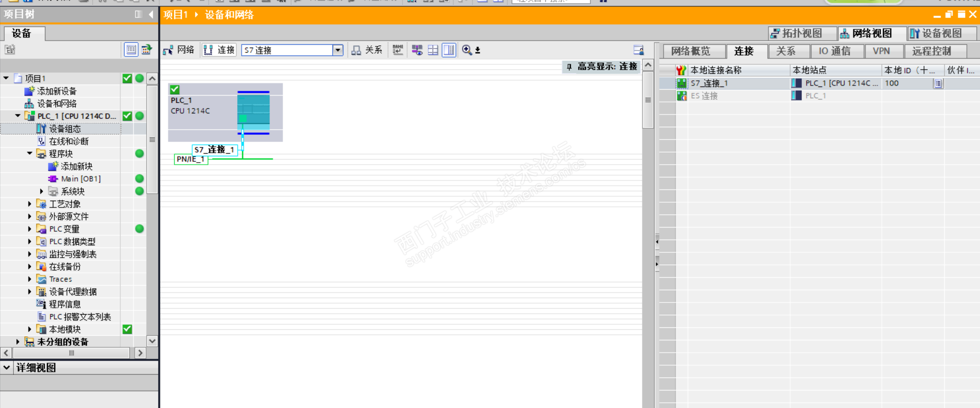The height and width of the screenshot is (408, 980).
Task: Toggle the 连接 (Connections) toolbar button
Action: [219, 50]
